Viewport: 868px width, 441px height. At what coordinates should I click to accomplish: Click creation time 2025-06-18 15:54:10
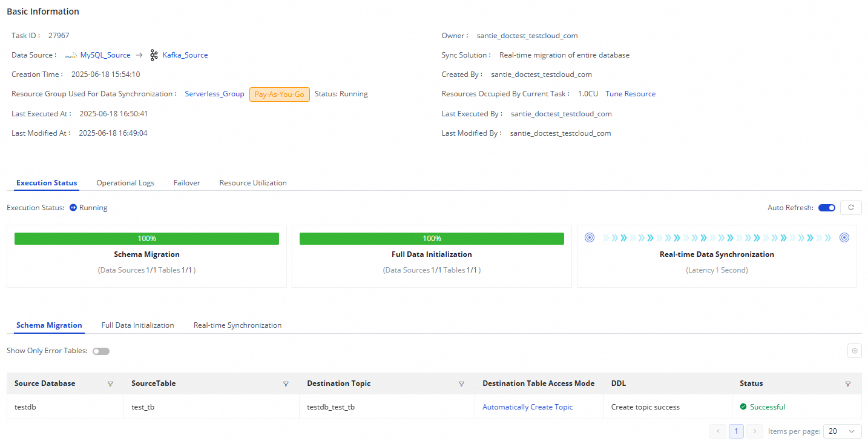click(x=106, y=75)
